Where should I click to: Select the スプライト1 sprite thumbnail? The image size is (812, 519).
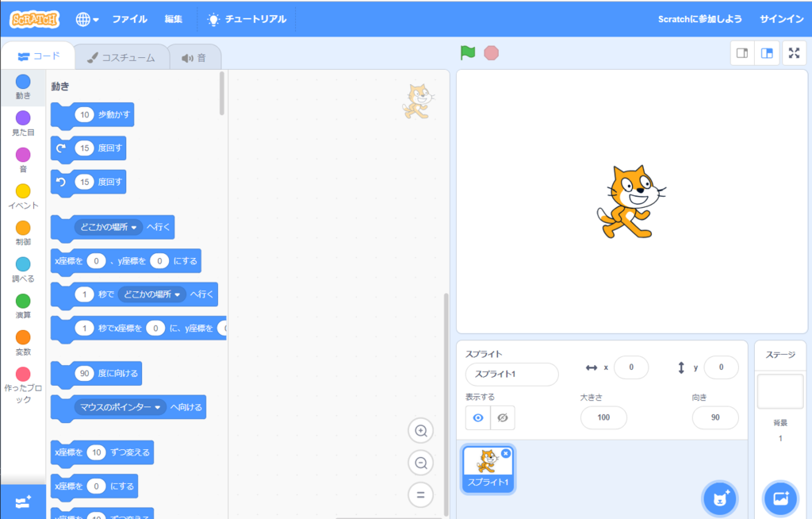click(x=488, y=469)
